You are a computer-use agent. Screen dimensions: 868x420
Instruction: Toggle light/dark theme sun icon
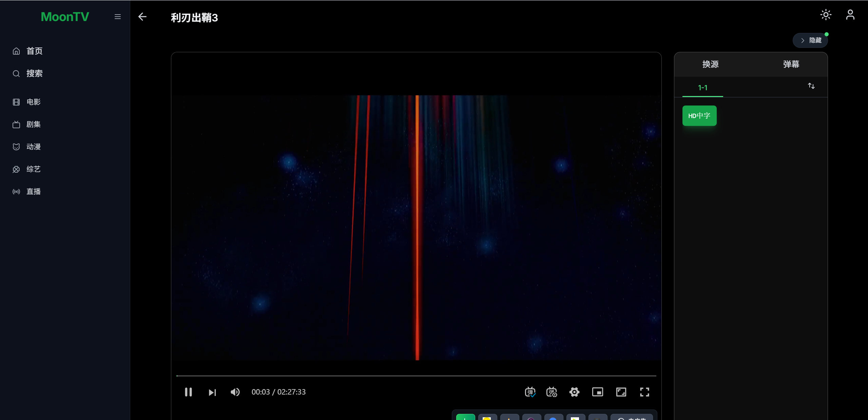(826, 15)
